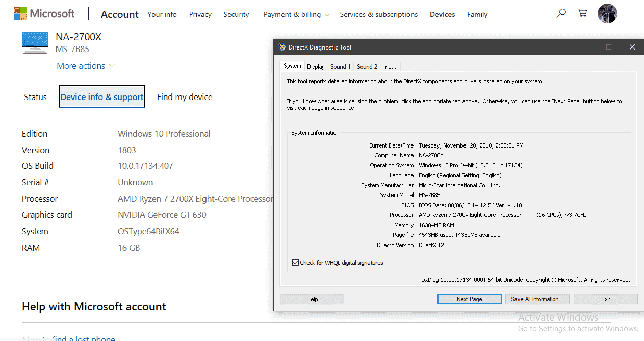Click the Current Date/Time value in DxDiag
644x341 pixels.
pos(471,145)
